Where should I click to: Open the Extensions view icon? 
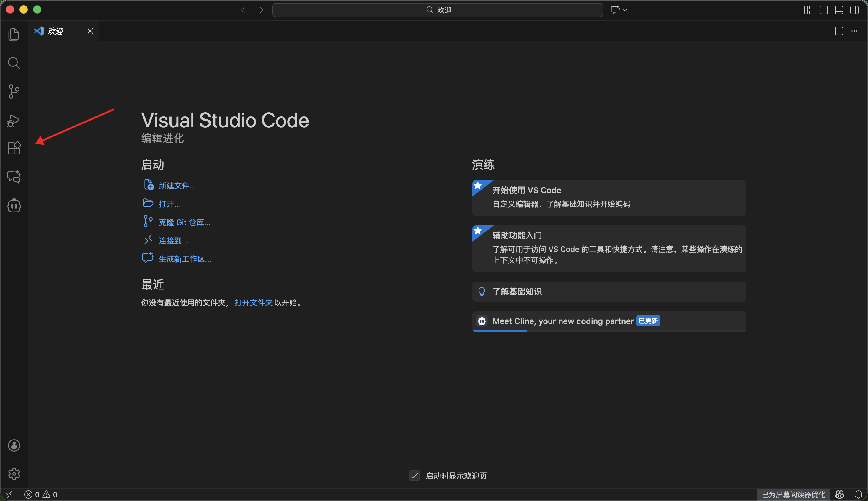[x=14, y=148]
